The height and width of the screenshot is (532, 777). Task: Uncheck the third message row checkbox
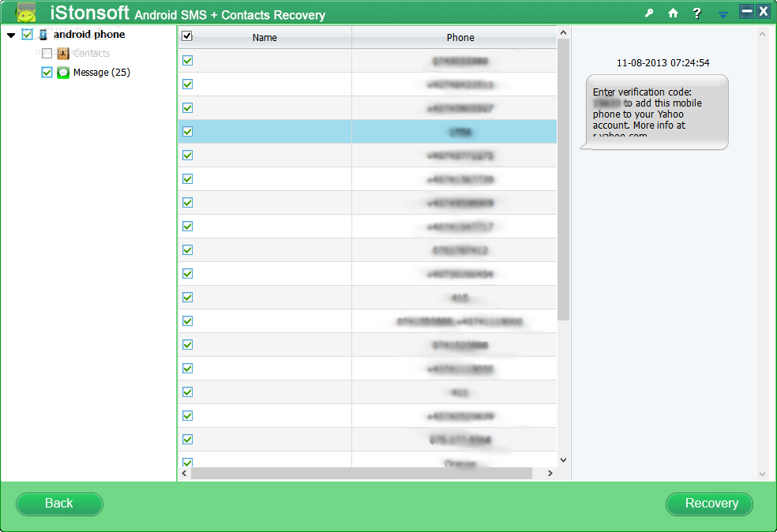187,107
